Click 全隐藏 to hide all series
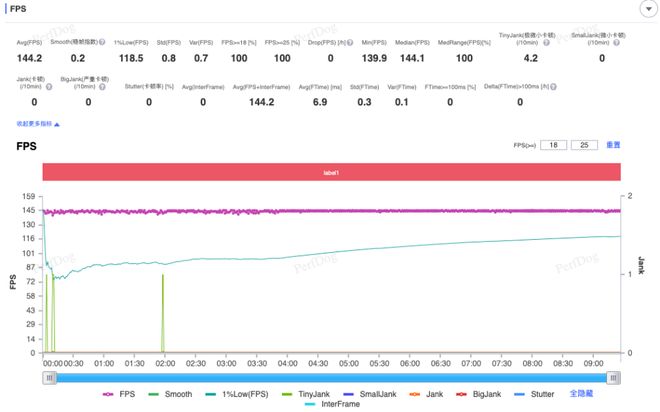The width and height of the screenshot is (660, 412). [x=583, y=394]
